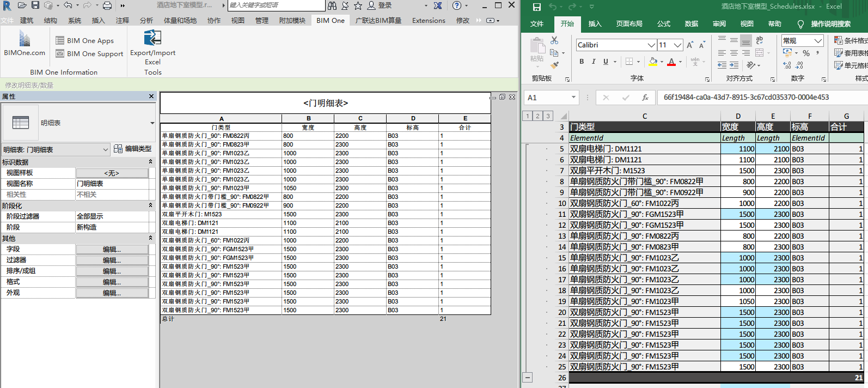Show outline level 1 in Excel
Image resolution: width=868 pixels, height=388 pixels.
(x=527, y=116)
